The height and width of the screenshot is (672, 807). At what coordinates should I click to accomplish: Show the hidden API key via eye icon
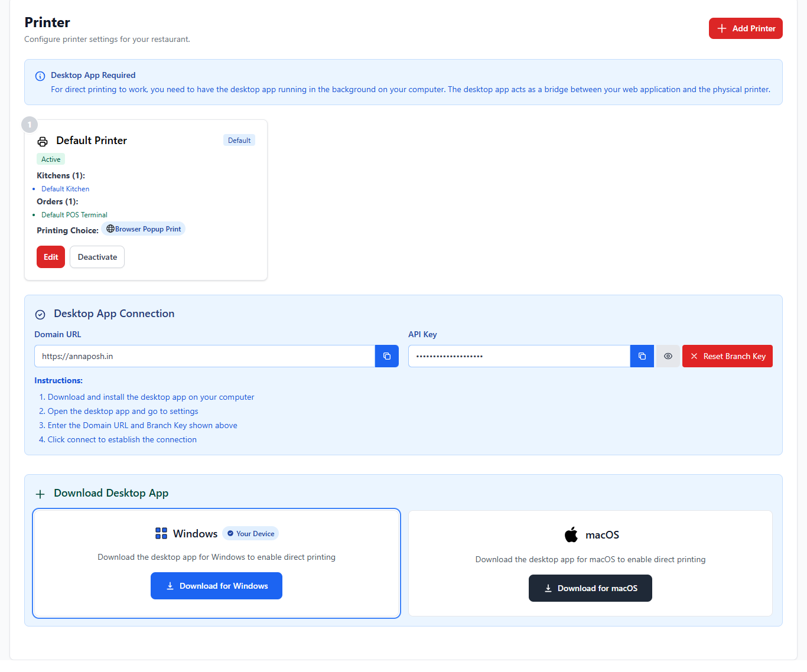coord(668,356)
